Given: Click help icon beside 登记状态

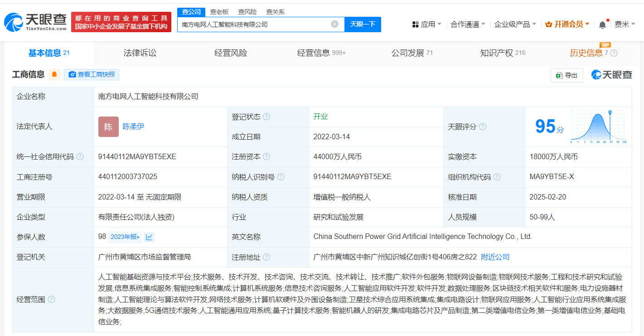Looking at the screenshot, I should (266, 117).
